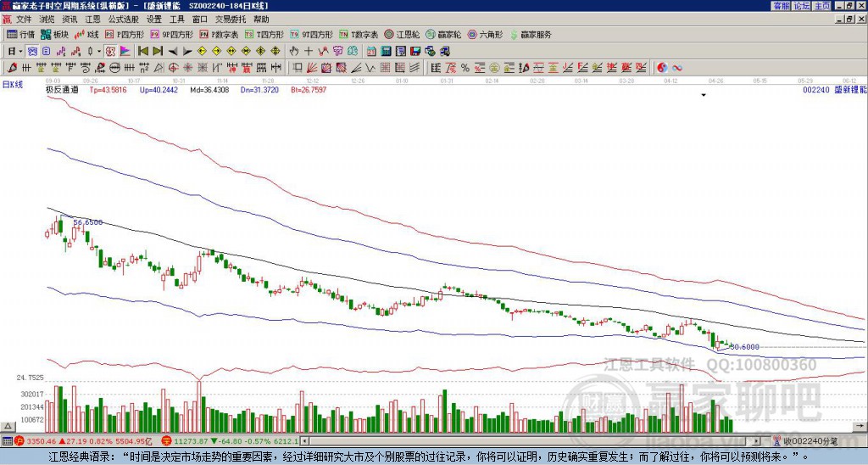Click the 极反通道 indicator label
Screen dimensions: 868x465
[x=62, y=89]
